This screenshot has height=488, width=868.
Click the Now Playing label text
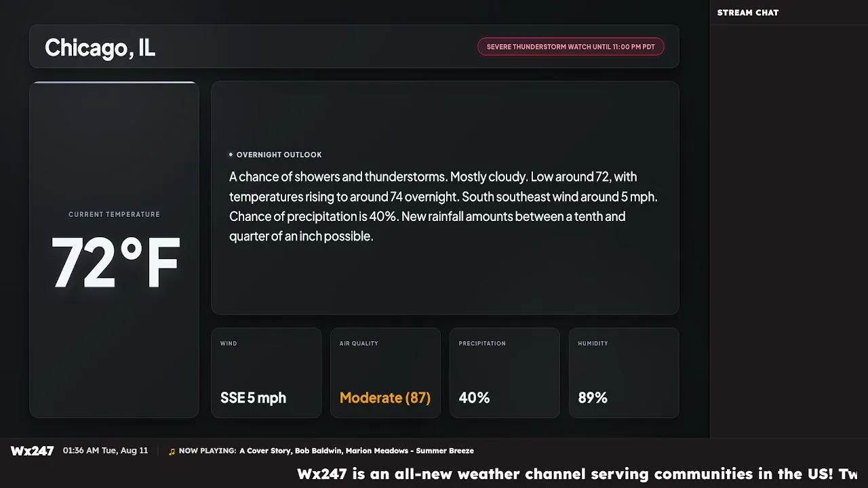click(208, 451)
